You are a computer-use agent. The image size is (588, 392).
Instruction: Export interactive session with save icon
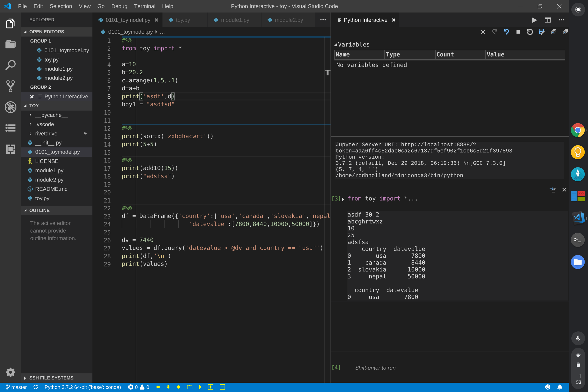[541, 32]
